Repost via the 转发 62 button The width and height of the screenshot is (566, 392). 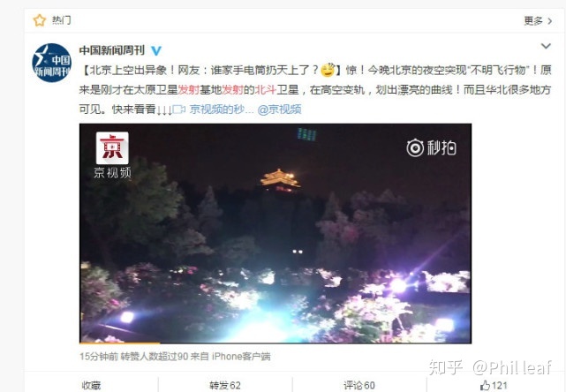tap(225, 385)
